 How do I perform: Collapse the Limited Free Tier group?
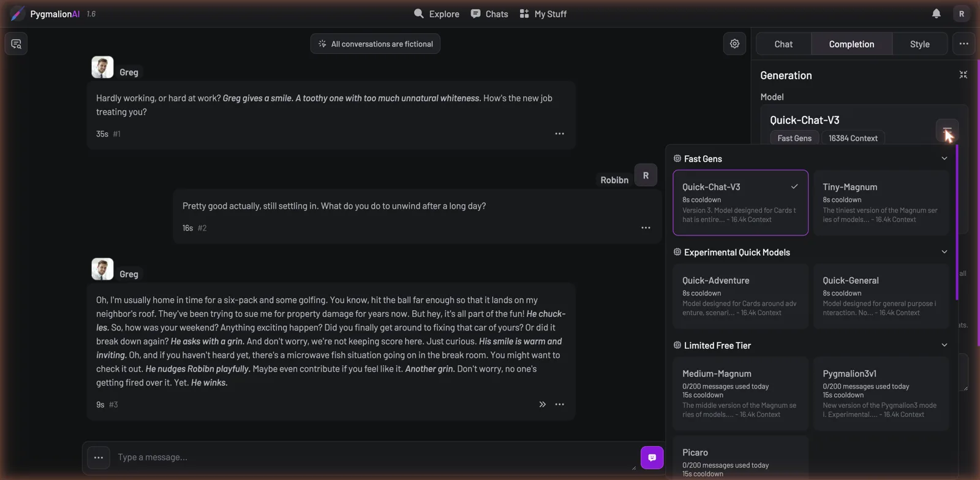pos(944,345)
